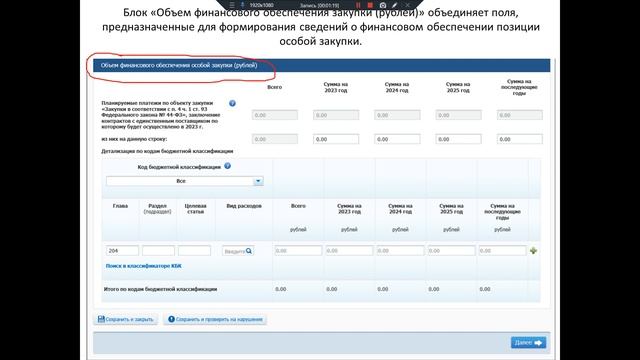Click the empty Целевая статья field

(194, 251)
